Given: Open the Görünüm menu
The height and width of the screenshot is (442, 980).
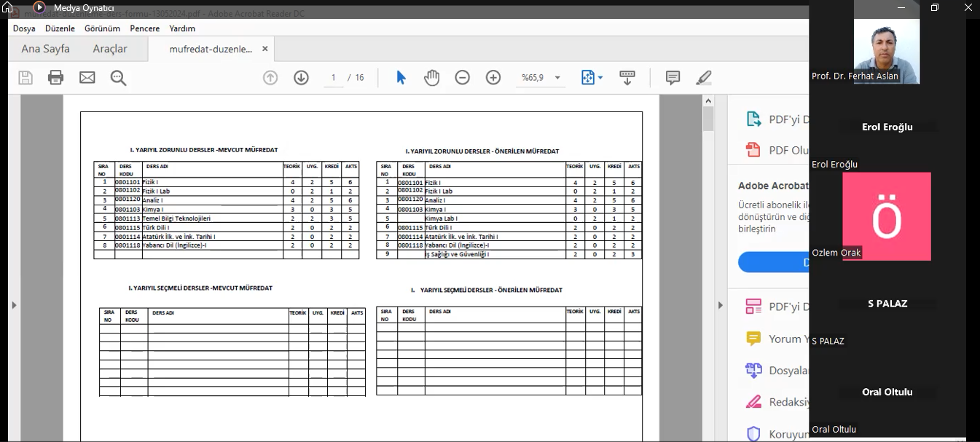Looking at the screenshot, I should tap(102, 28).
